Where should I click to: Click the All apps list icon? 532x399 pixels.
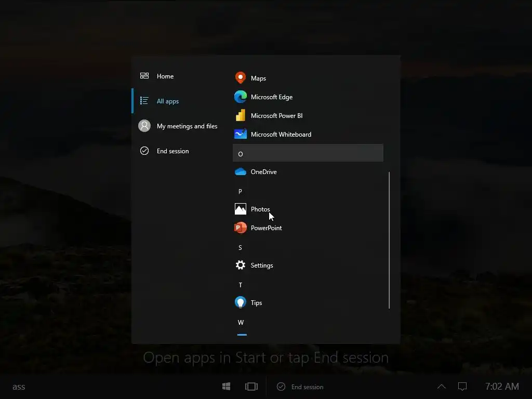click(x=144, y=101)
